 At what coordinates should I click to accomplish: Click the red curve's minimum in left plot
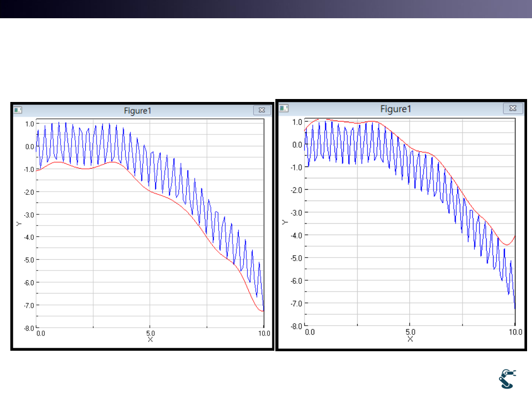tap(261, 311)
